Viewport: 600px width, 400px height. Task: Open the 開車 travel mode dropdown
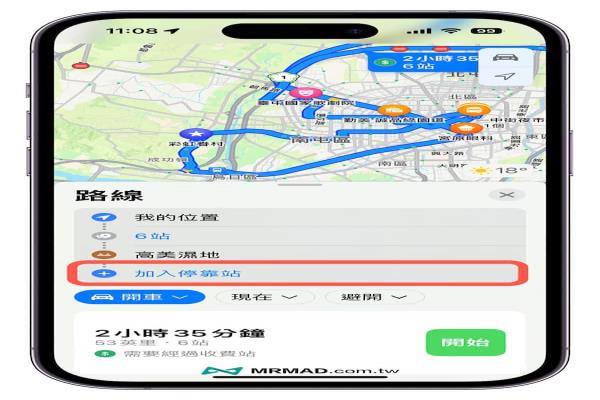(139, 297)
